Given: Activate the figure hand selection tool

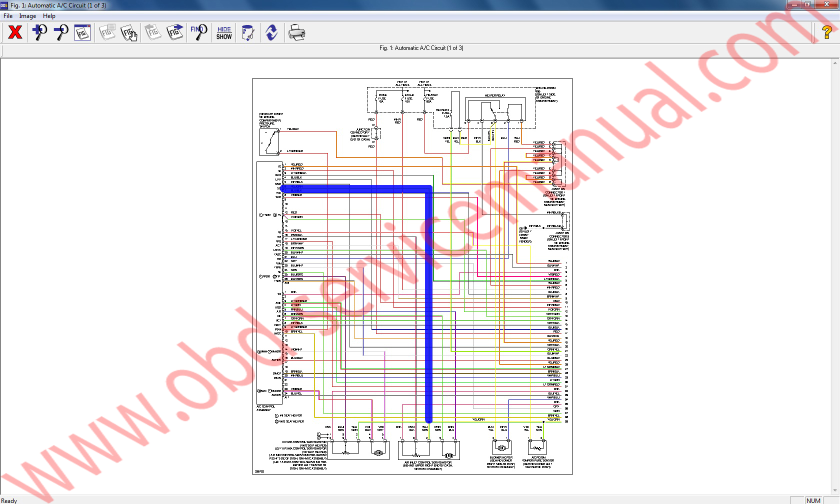Looking at the screenshot, I should click(x=129, y=32).
